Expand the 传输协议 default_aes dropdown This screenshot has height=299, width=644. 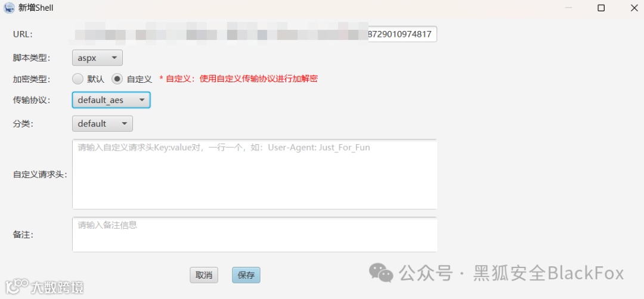tap(112, 100)
